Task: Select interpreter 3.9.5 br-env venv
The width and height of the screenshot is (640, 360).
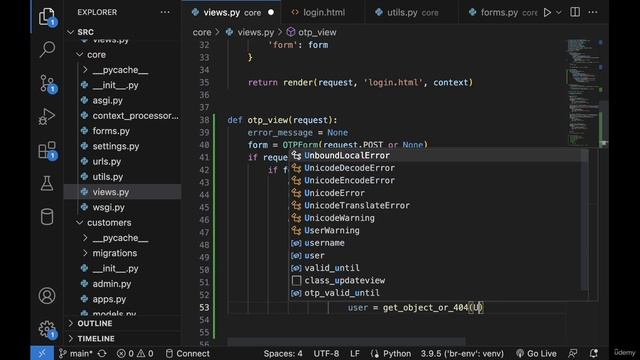Action: click(x=462, y=353)
